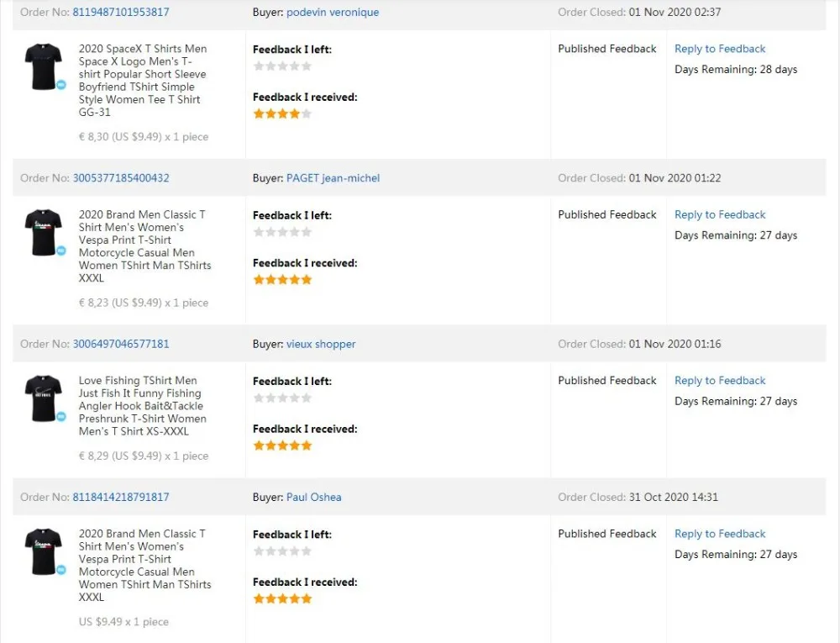Open order number 8119487101953817

point(121,13)
